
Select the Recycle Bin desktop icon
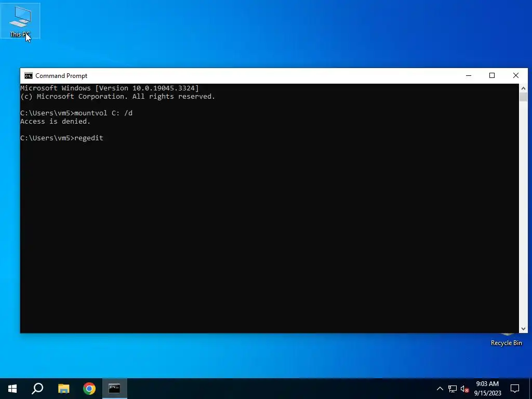[506, 340]
